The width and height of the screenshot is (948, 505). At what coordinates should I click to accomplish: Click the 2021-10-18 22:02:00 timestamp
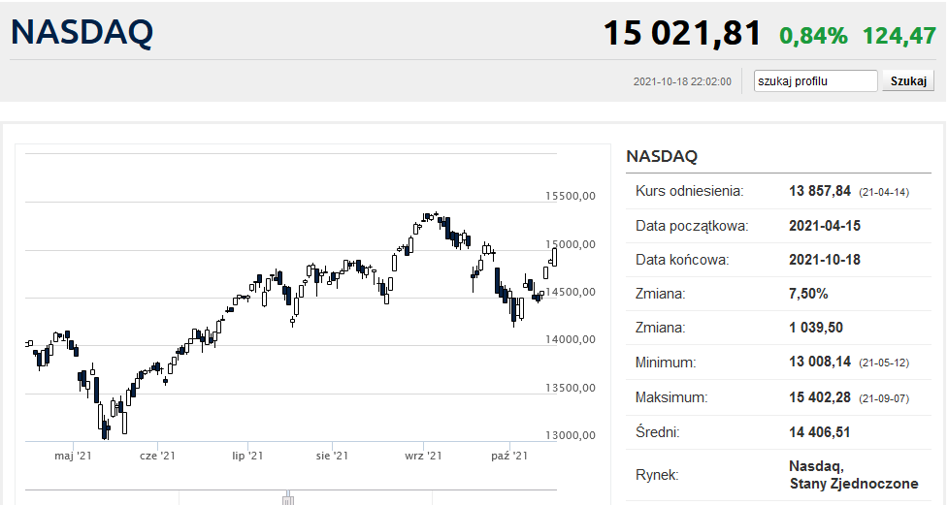point(682,82)
